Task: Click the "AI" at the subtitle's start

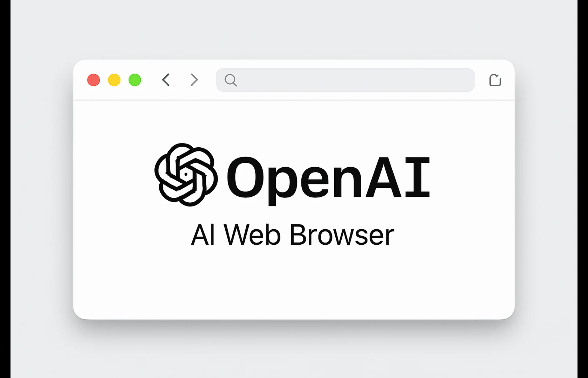Action: 203,234
